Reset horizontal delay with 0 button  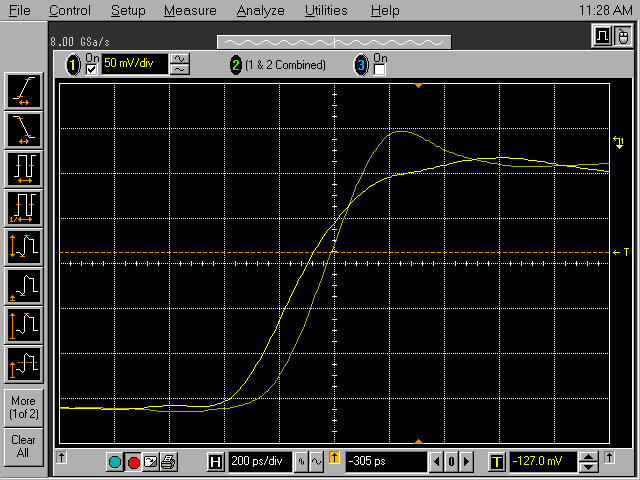click(451, 462)
